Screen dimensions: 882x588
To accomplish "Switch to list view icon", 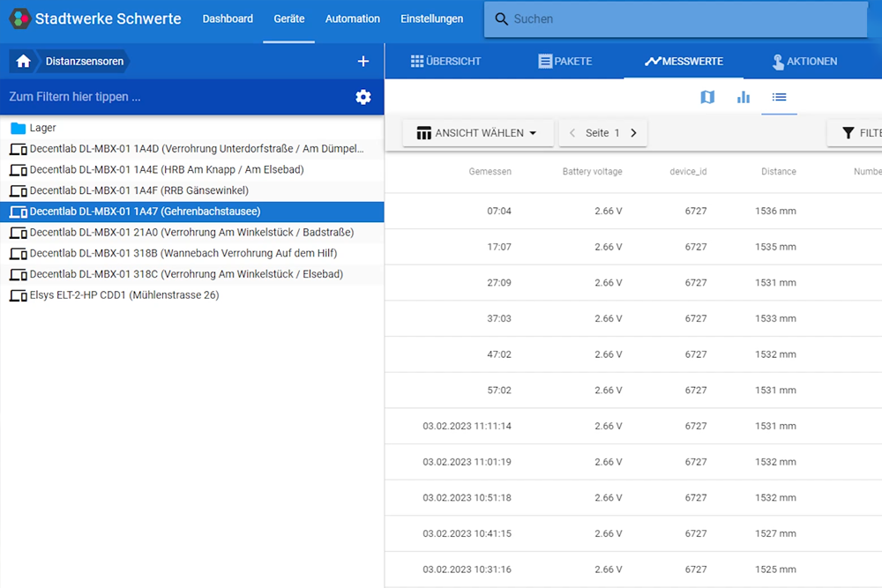I will pos(779,97).
